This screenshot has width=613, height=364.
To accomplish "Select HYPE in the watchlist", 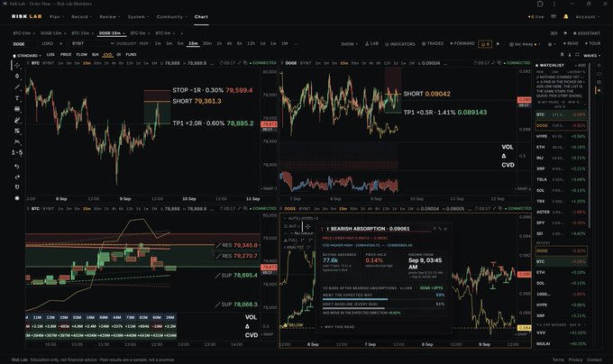I will [561, 136].
